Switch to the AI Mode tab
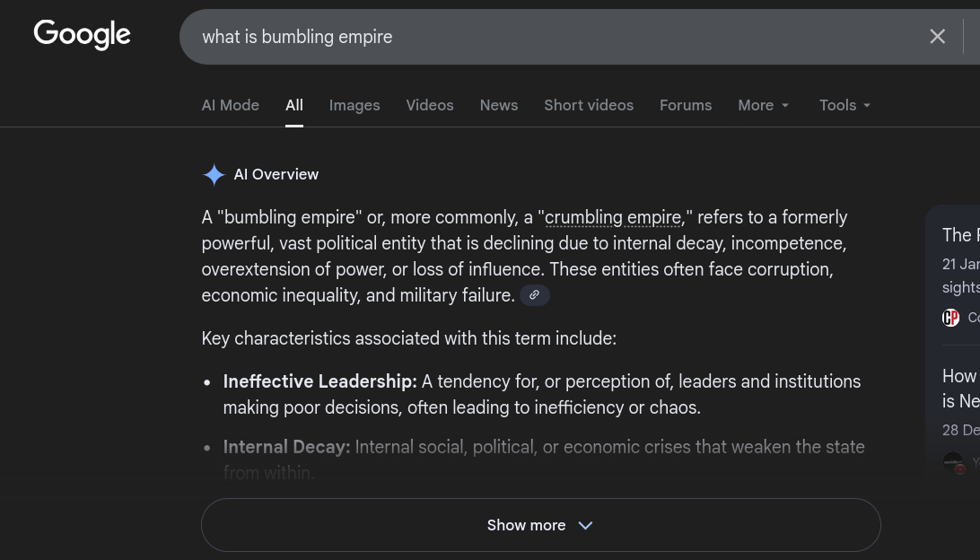Viewport: 980px width, 560px height. (x=230, y=105)
